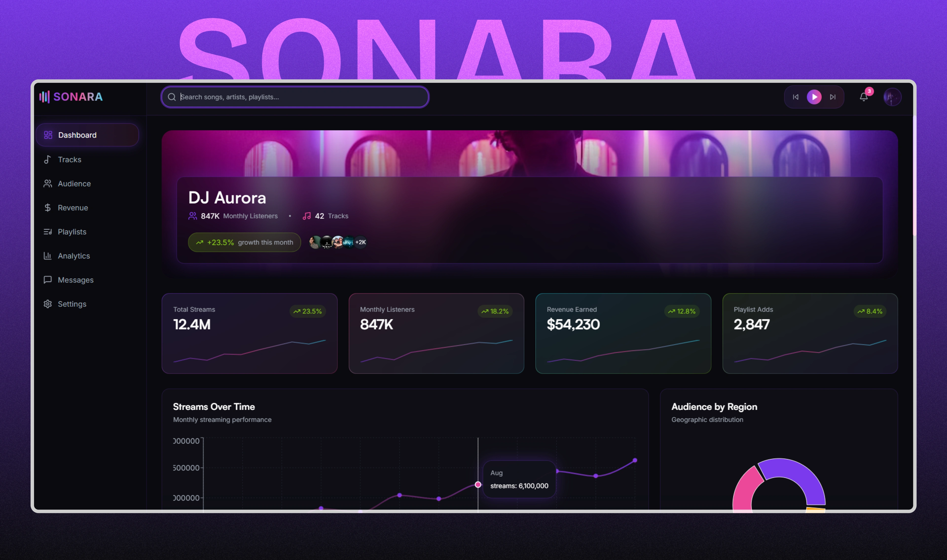Click the search magnifier icon
Image resolution: width=947 pixels, height=560 pixels.
[x=172, y=97]
